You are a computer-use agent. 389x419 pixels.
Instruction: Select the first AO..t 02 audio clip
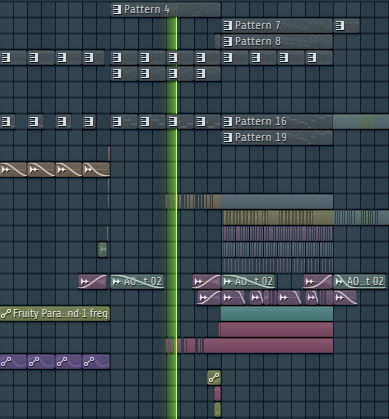[137, 282]
